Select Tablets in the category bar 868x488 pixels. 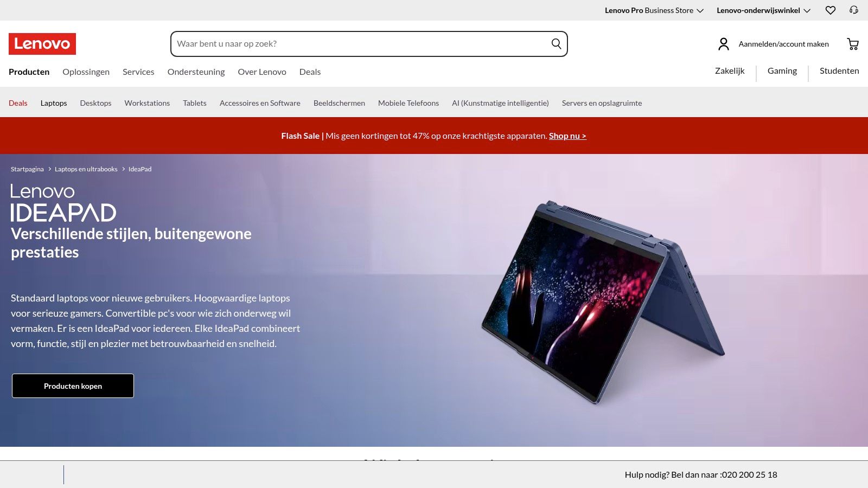[x=194, y=102]
